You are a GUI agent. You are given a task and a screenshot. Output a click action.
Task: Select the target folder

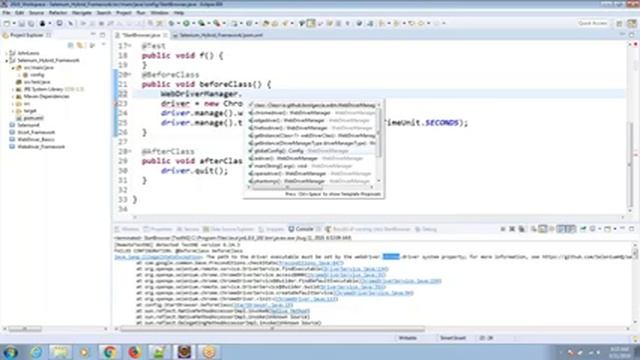pyautogui.click(x=30, y=111)
